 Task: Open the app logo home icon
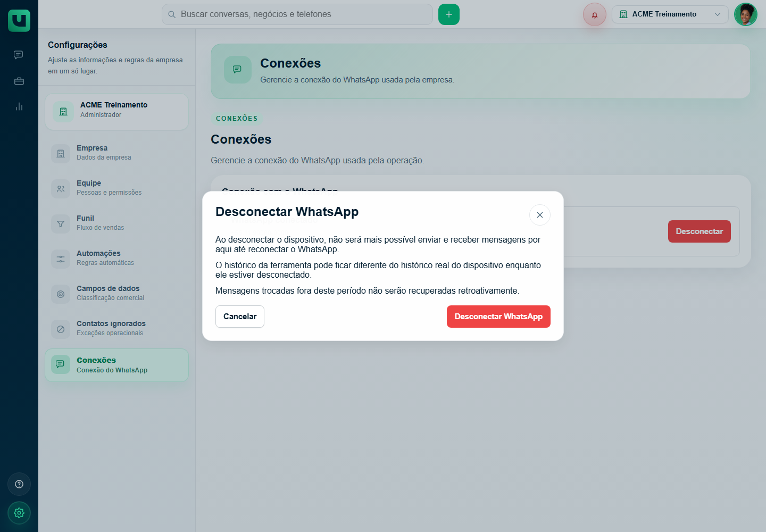pyautogui.click(x=19, y=20)
